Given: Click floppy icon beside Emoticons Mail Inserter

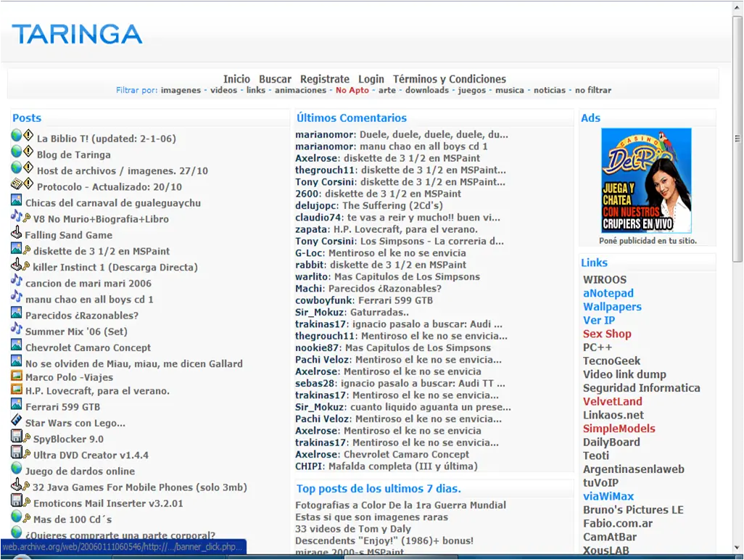Looking at the screenshot, I should pos(17,501).
